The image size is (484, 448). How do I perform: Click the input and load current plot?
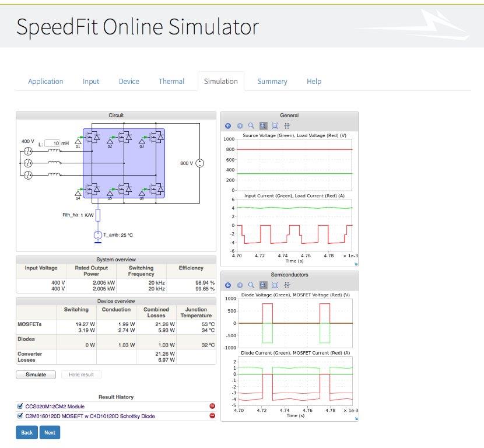294,225
